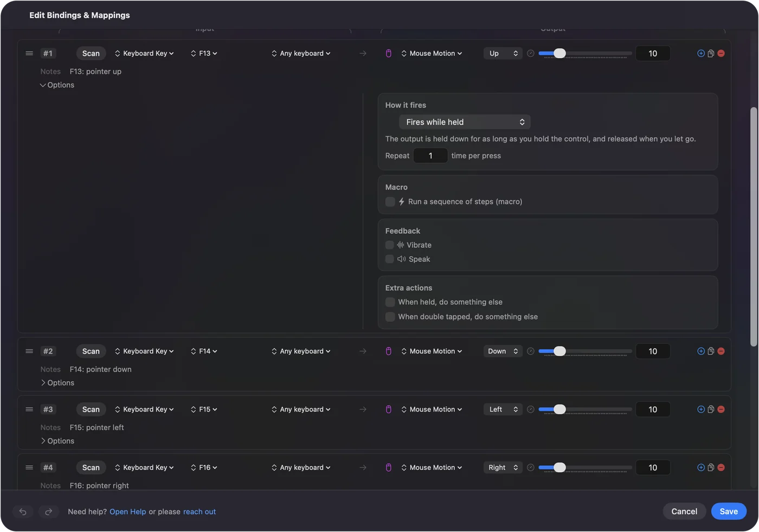Click the Save button
This screenshot has width=759, height=532.
click(x=729, y=511)
